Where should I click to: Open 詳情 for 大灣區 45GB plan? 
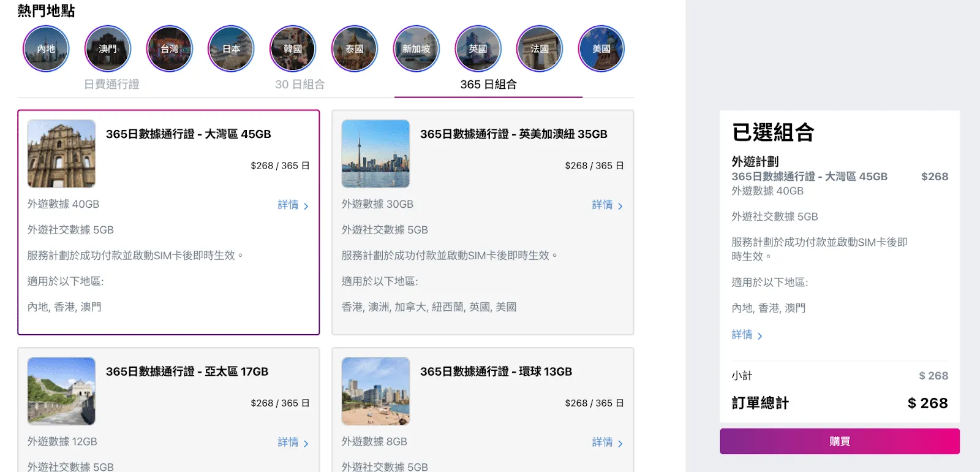[293, 205]
